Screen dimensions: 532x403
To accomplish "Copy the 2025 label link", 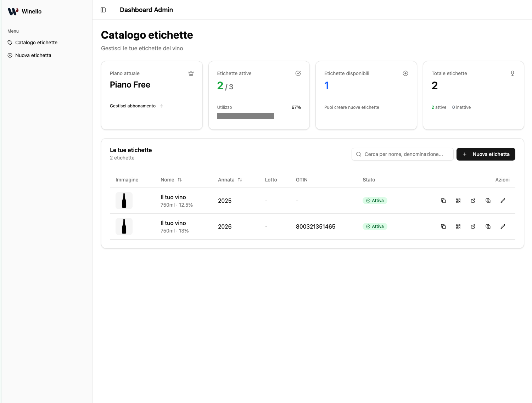I will pyautogui.click(x=443, y=200).
